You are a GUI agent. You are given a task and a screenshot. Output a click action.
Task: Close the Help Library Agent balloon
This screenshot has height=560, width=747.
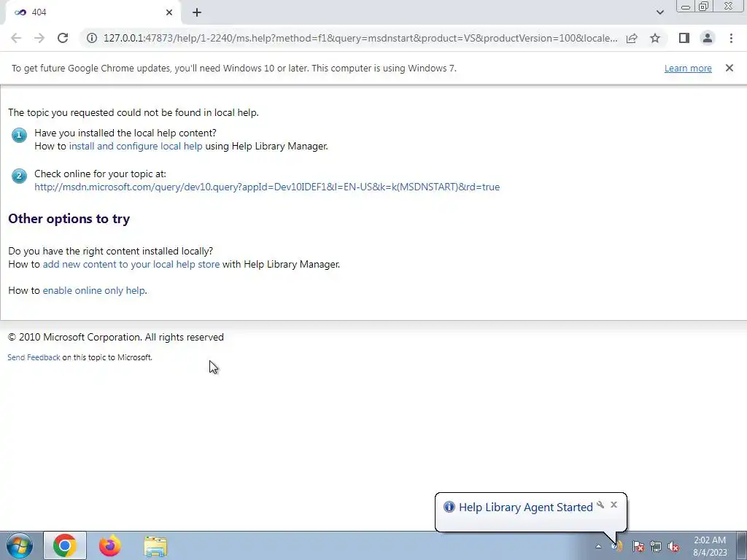614,505
